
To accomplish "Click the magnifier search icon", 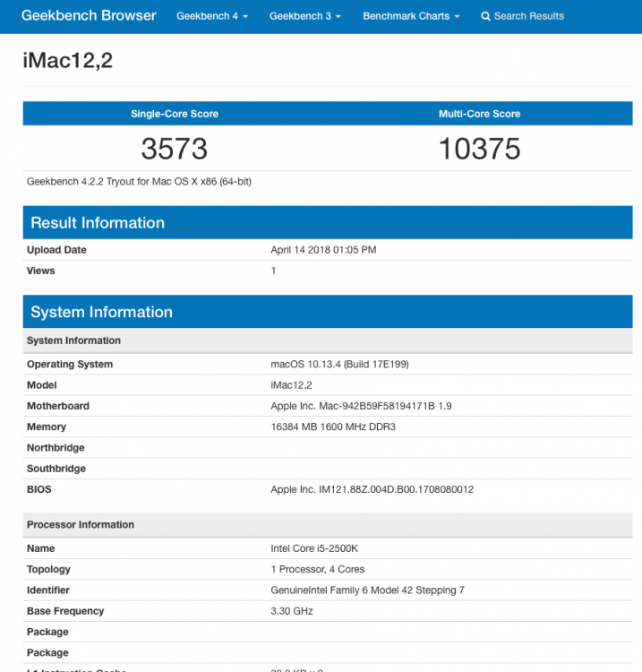I will [485, 16].
